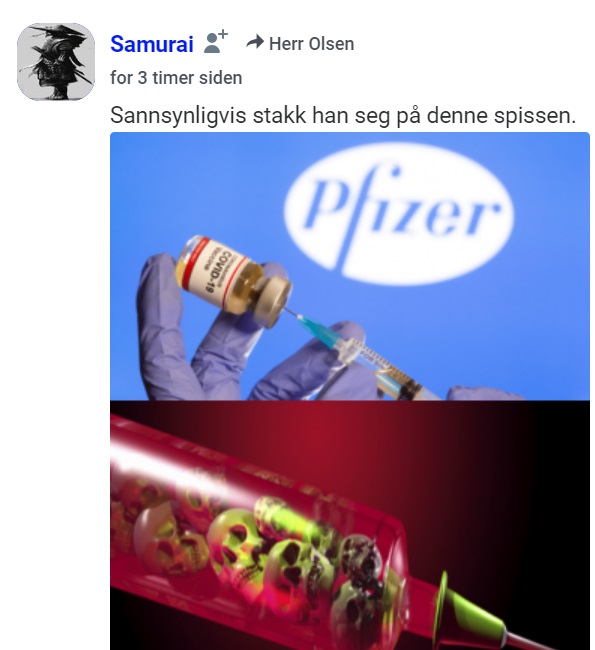Click the Samurai avatar image

pyautogui.click(x=56, y=61)
